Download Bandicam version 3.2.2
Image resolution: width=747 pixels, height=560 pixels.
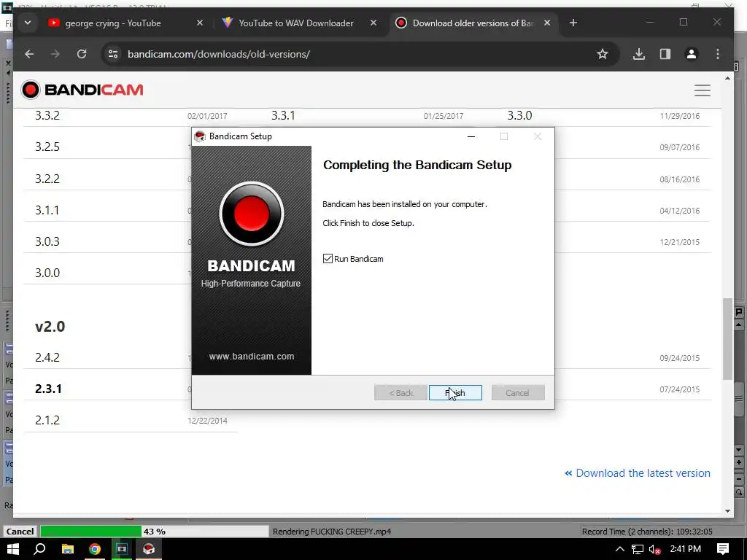pyautogui.click(x=47, y=179)
